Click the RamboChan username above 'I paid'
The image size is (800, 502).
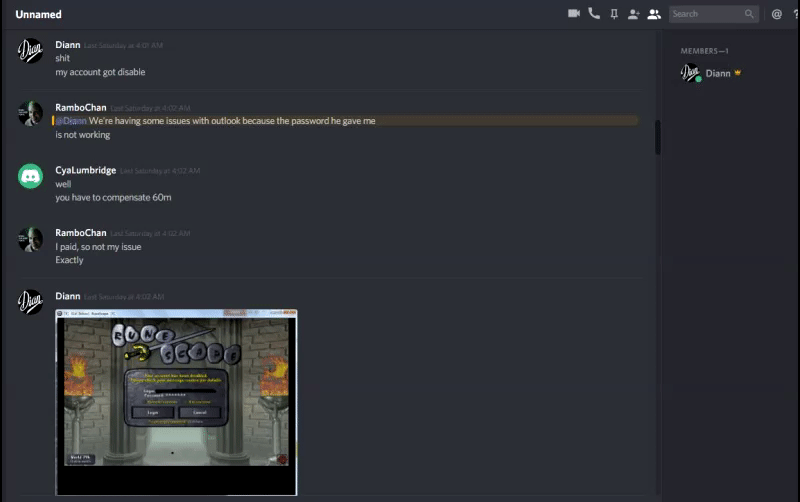coord(81,233)
